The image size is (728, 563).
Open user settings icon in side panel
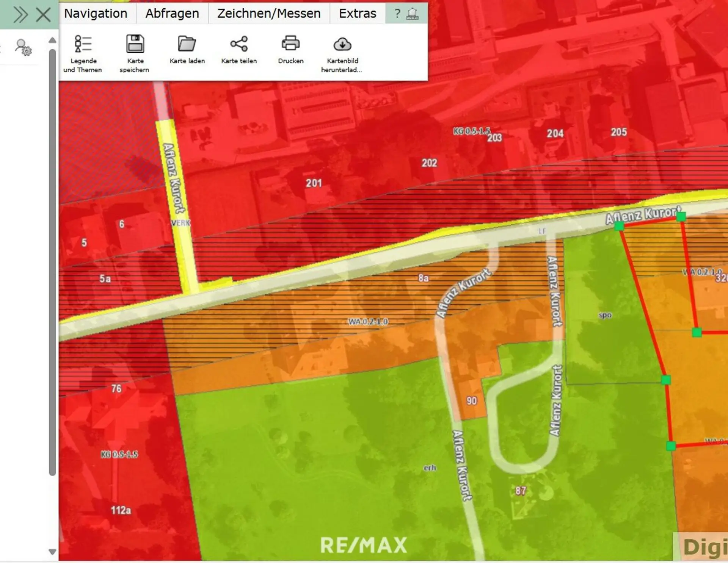23,48
